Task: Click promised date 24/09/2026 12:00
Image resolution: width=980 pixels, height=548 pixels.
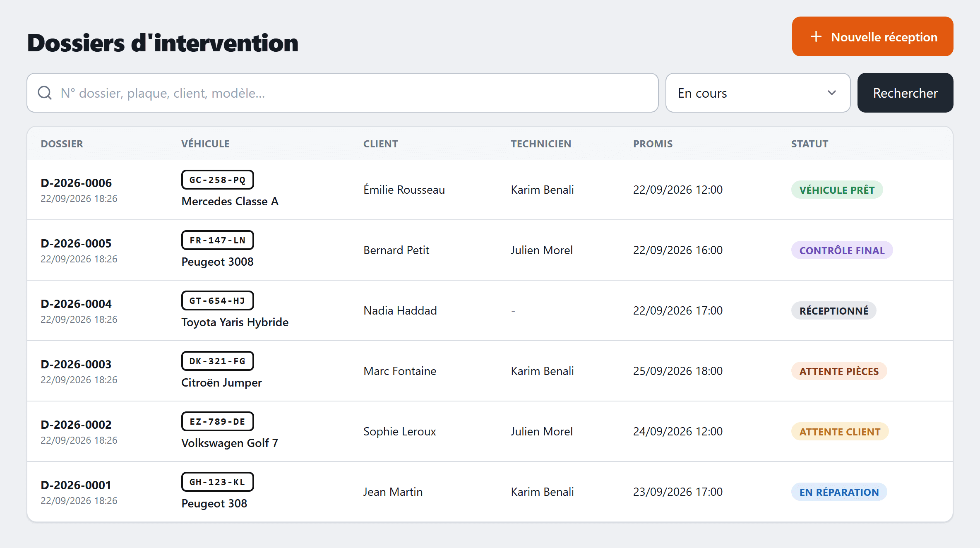Action: coord(678,431)
